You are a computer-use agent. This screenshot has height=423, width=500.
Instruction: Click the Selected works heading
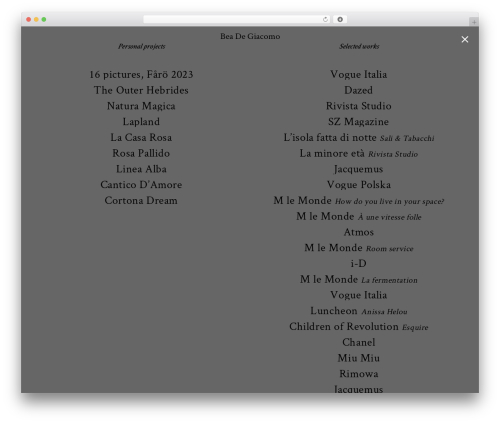pos(359,46)
